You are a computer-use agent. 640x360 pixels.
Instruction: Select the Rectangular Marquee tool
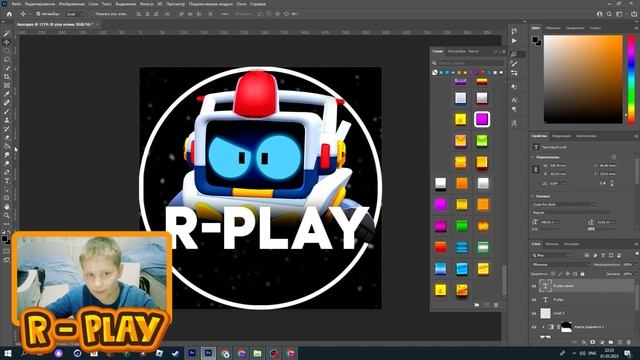[x=7, y=51]
